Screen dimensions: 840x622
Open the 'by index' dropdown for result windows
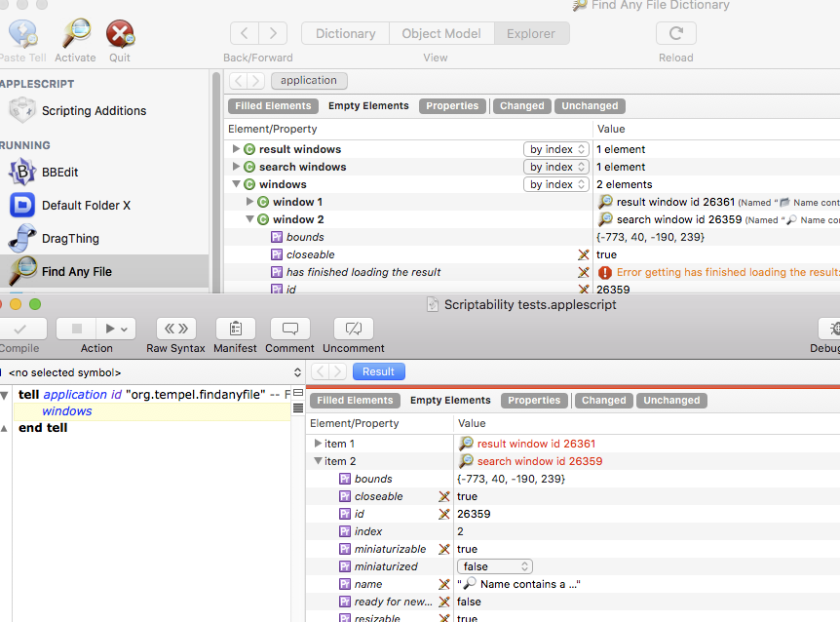[x=557, y=149]
